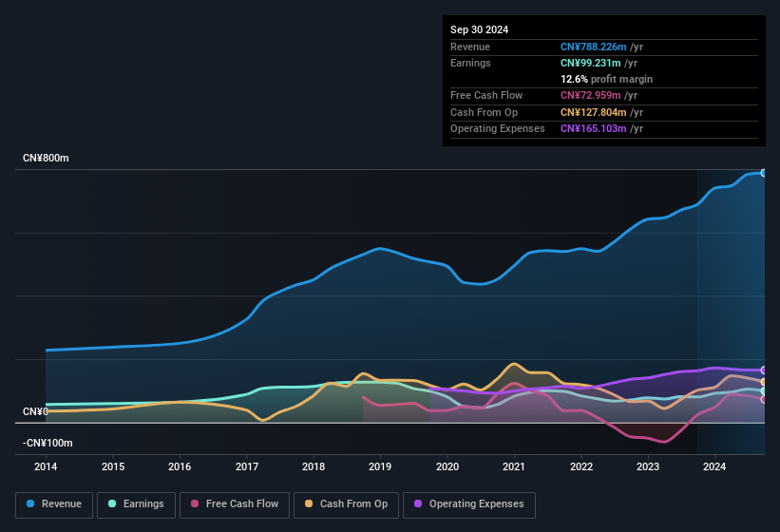780x532 pixels.
Task: Click the teal Earnings end-point marker
Action: [x=763, y=391]
